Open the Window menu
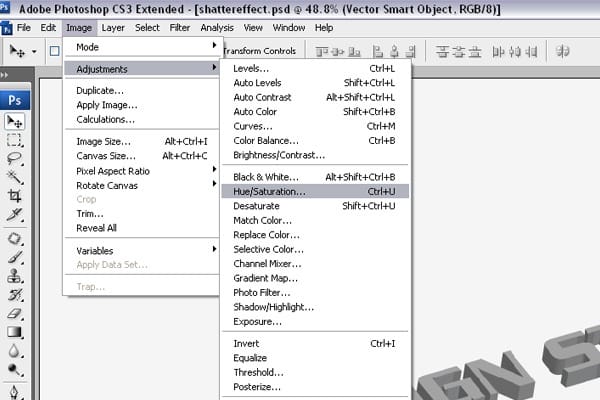The width and height of the screenshot is (600, 400). coord(289,28)
